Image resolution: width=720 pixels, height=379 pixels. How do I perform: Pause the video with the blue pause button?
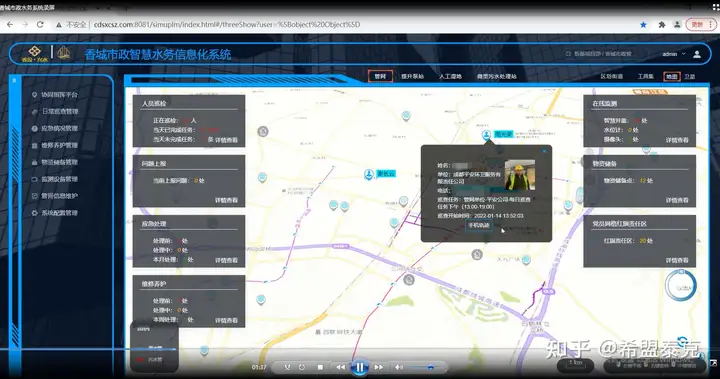coord(360,367)
